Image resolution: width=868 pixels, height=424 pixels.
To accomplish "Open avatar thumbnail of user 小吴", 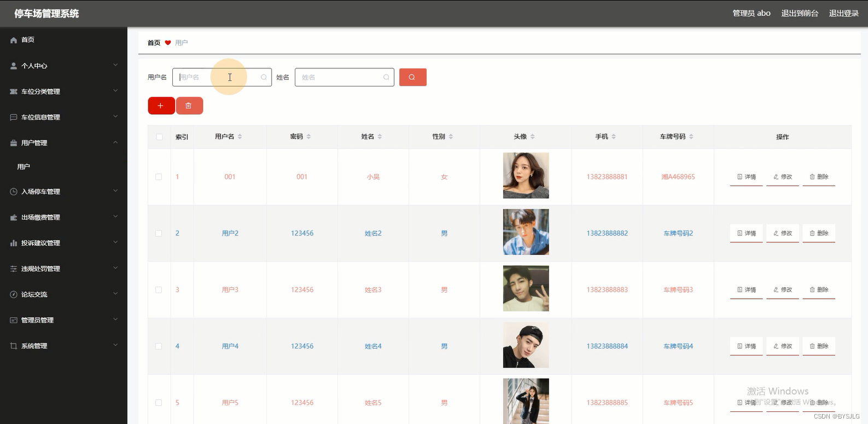I will [526, 176].
